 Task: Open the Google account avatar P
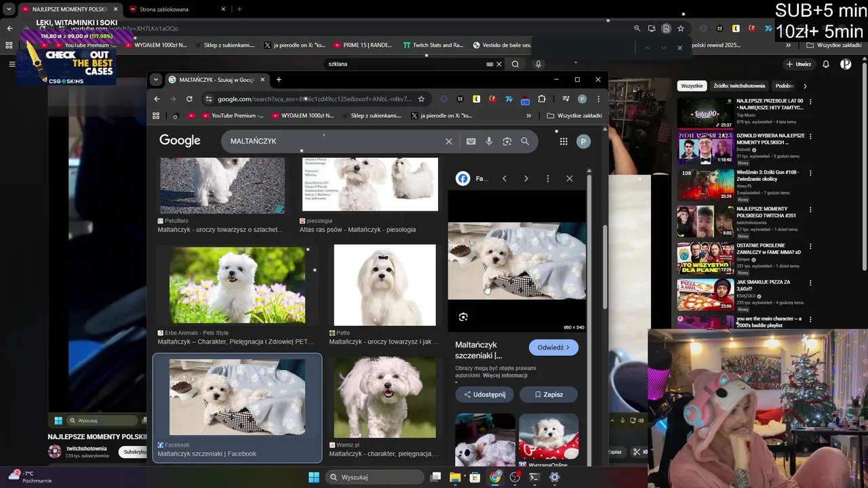click(583, 141)
